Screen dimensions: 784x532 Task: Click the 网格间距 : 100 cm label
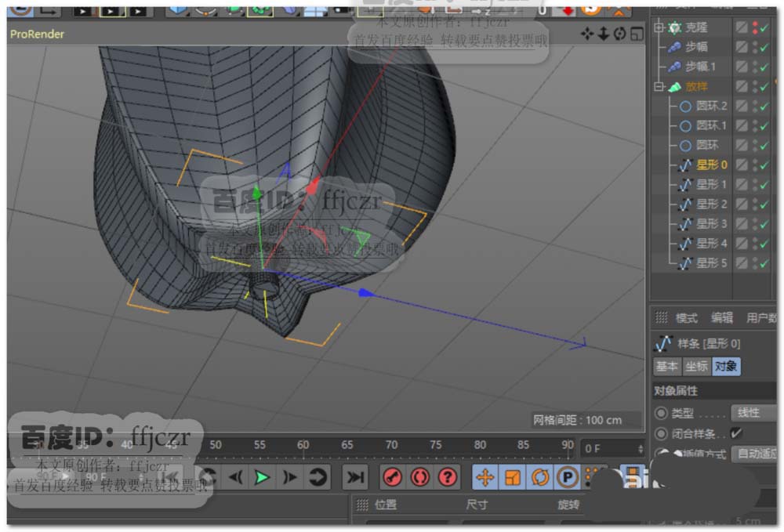578,420
